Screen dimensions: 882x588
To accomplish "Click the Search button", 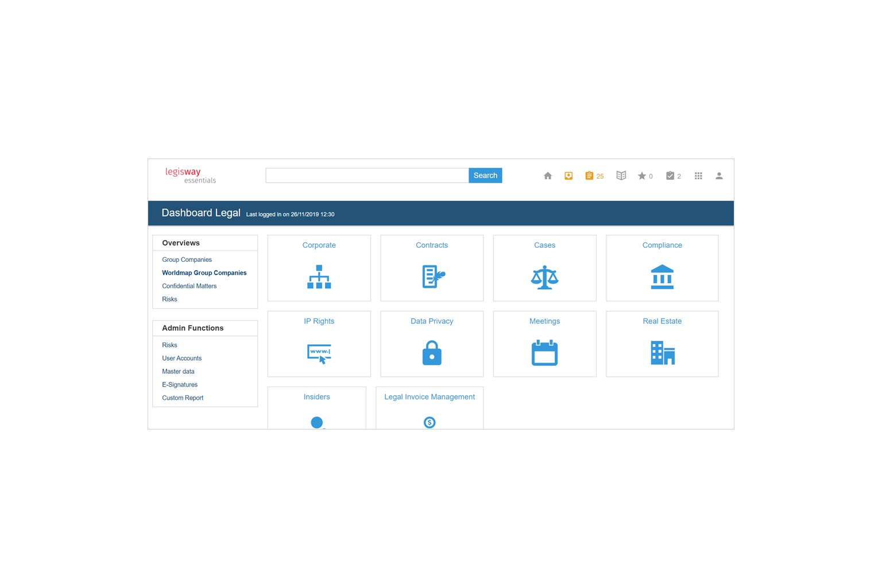I will 485,176.
